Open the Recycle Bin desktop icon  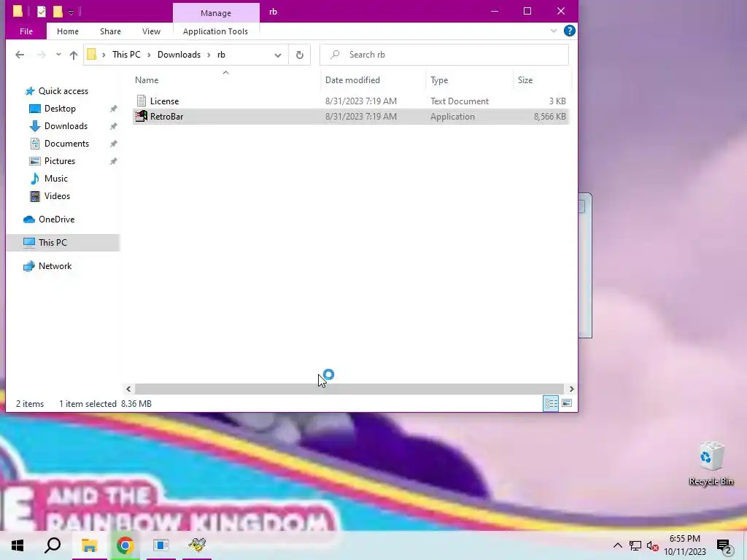point(711,464)
